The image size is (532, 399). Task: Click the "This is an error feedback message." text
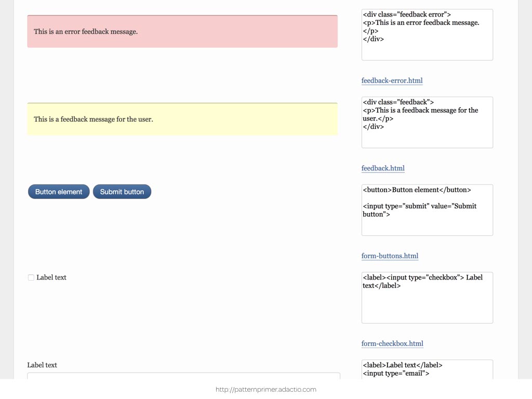[86, 32]
